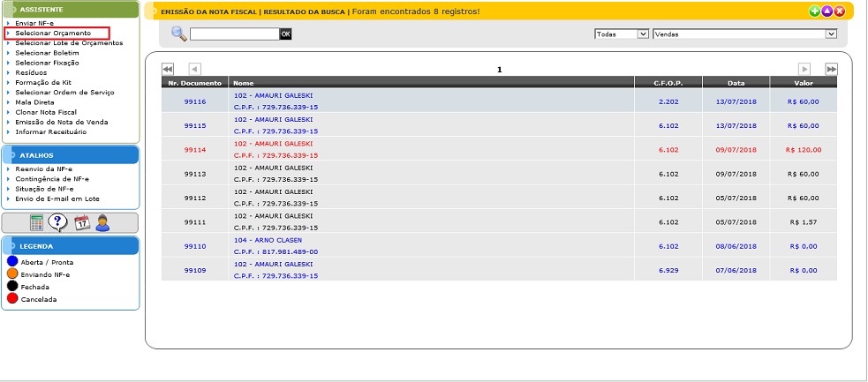Click the red X icon in yellow header
Screen dimensions: 868x382
click(x=839, y=11)
